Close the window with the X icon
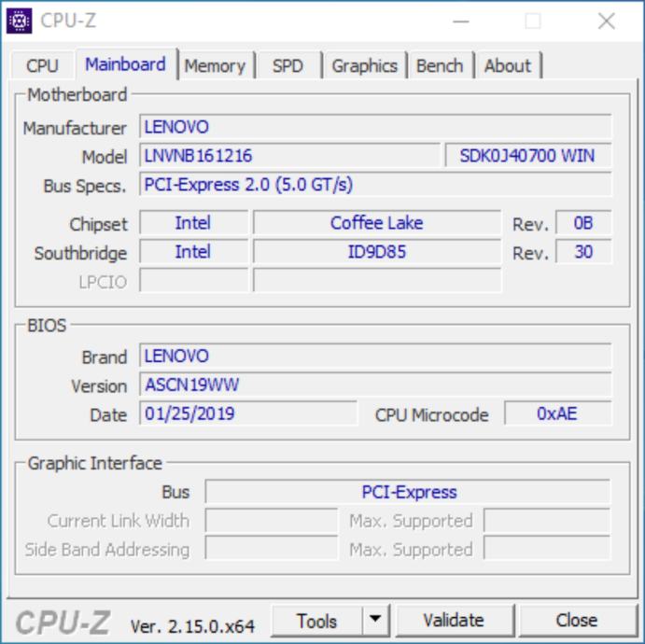This screenshot has height=644, width=645. tap(607, 21)
